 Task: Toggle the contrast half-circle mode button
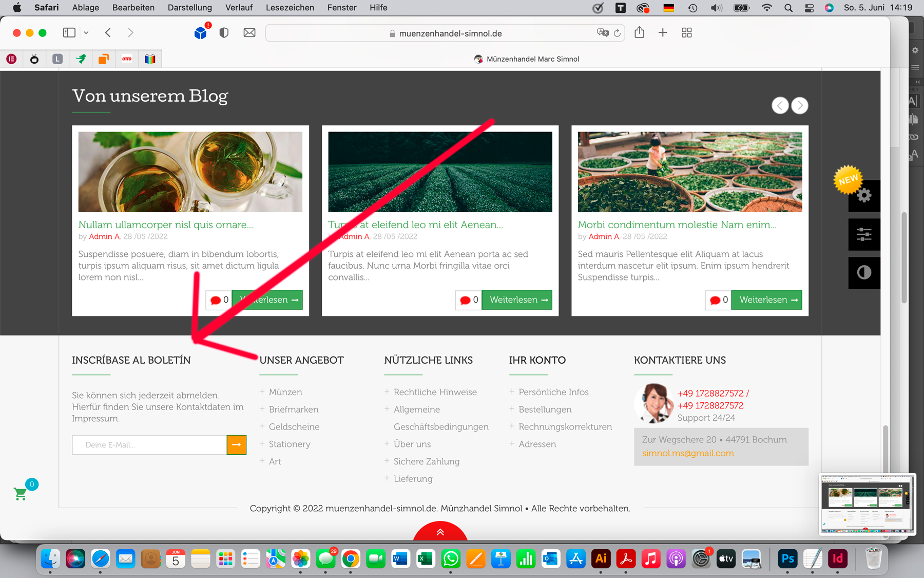point(864,272)
